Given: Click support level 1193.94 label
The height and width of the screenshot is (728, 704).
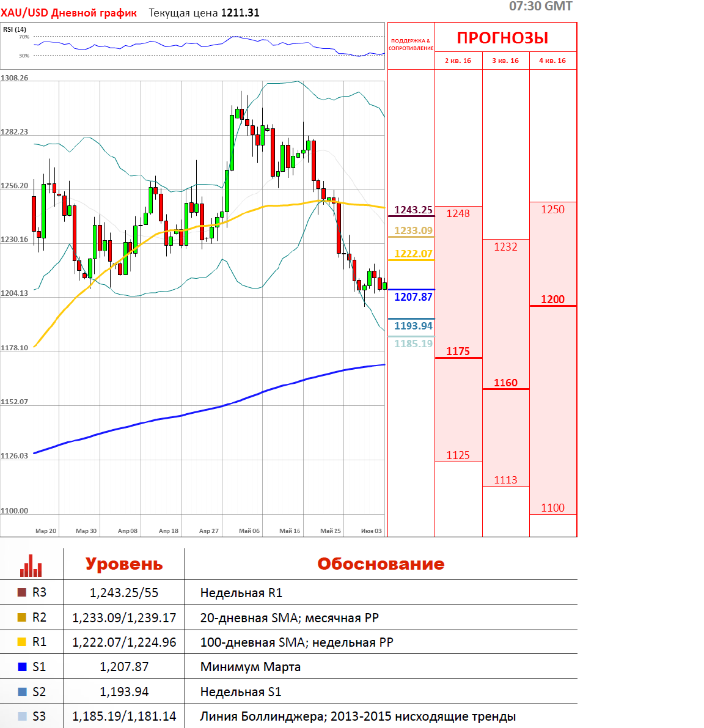Looking at the screenshot, I should (413, 326).
